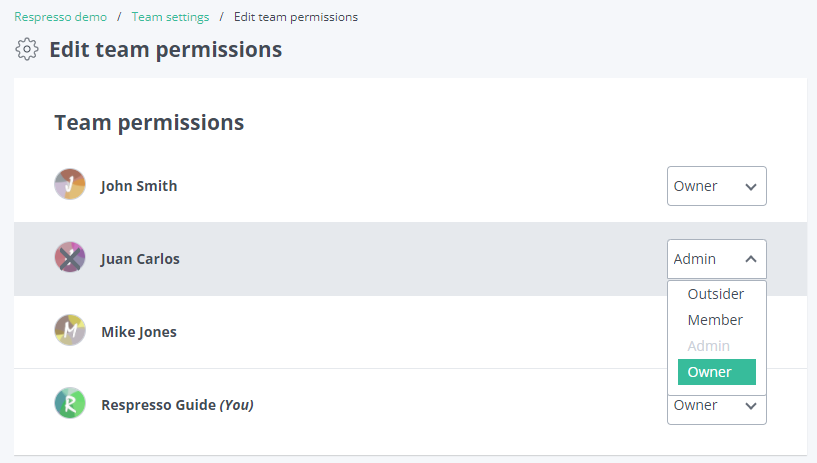Go to Respresso demo breadcrumb link

[60, 17]
